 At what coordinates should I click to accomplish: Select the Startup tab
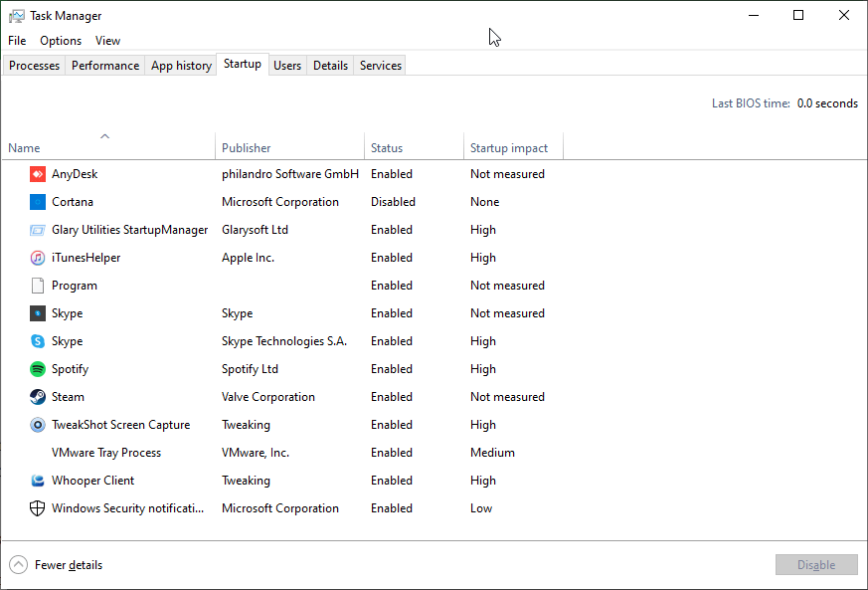(243, 64)
